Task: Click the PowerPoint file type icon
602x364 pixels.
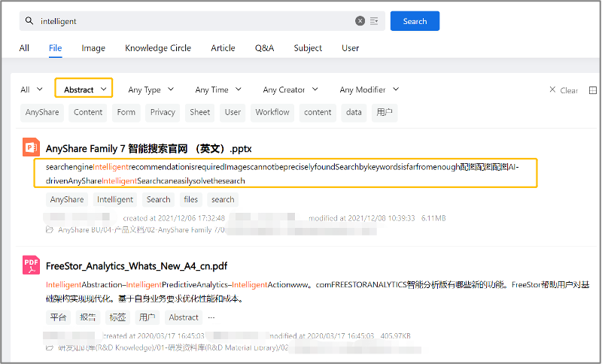Action: (31, 147)
